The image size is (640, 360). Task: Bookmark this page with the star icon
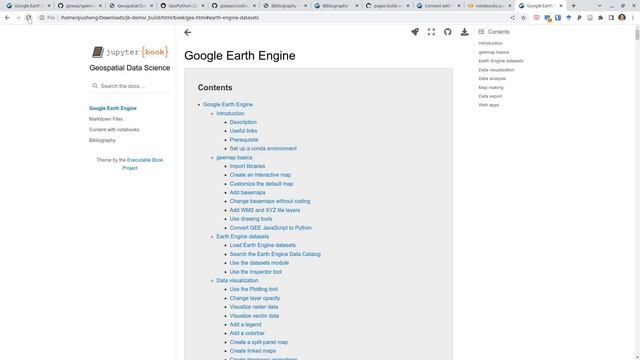pos(524,18)
